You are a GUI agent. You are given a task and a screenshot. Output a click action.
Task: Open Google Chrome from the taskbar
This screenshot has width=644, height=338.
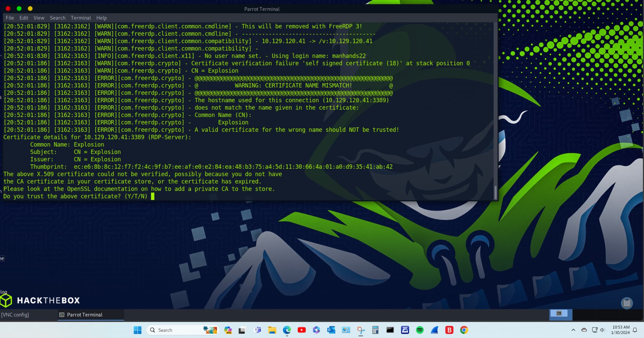pos(464,330)
